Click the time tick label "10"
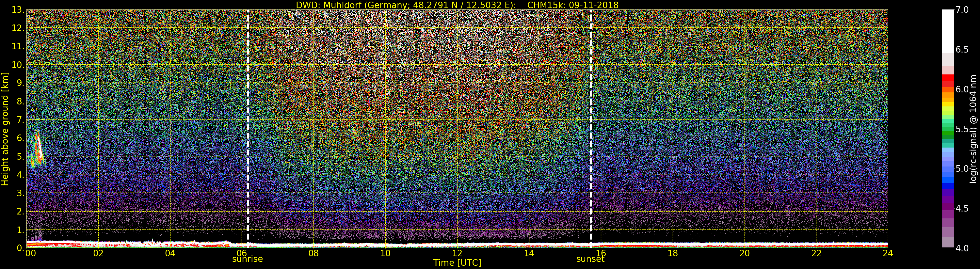Viewport: 980px width, 269px height. [x=385, y=253]
